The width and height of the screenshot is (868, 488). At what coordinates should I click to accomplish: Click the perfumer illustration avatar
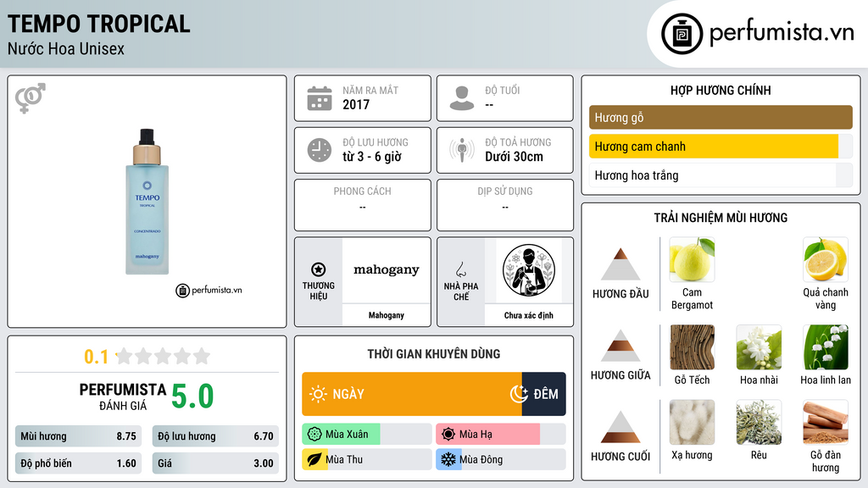point(529,270)
